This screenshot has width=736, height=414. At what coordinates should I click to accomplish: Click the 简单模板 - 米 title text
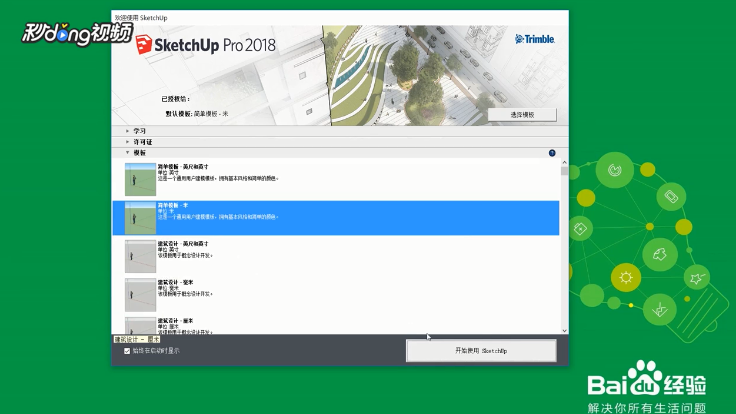pyautogui.click(x=173, y=205)
